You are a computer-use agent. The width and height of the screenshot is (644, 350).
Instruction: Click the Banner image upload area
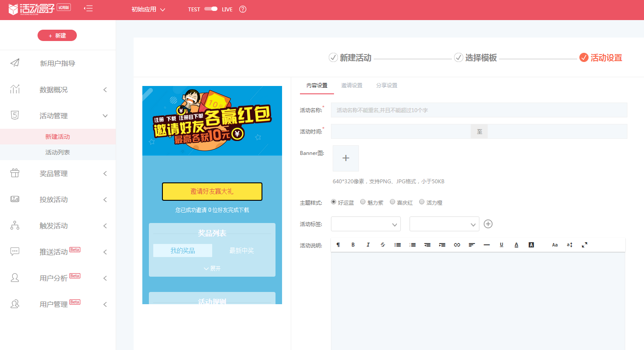(345, 158)
